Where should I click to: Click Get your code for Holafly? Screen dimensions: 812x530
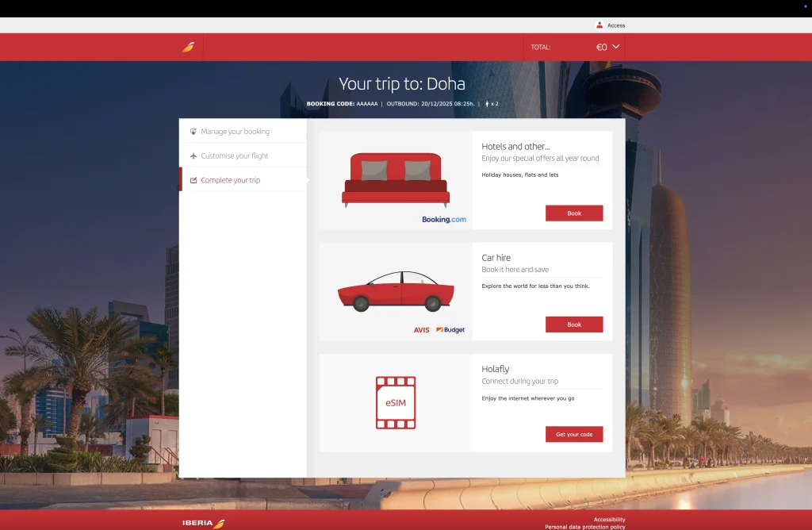coord(574,434)
